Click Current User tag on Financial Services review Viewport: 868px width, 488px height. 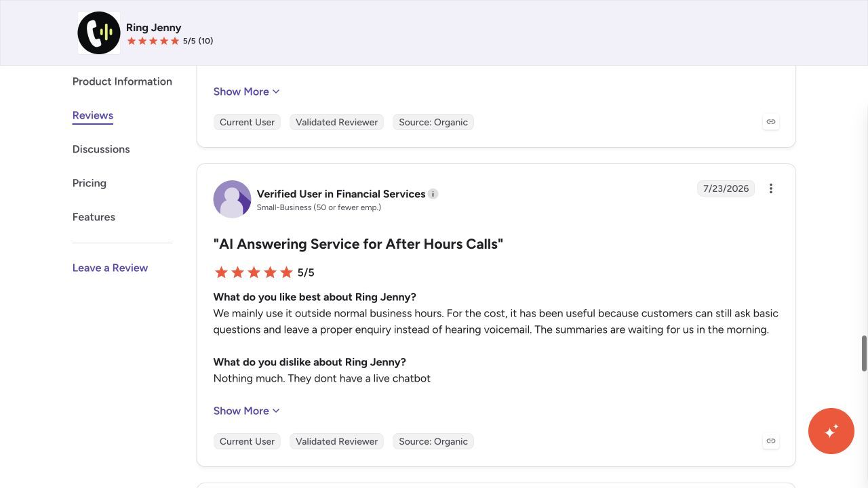[247, 441]
